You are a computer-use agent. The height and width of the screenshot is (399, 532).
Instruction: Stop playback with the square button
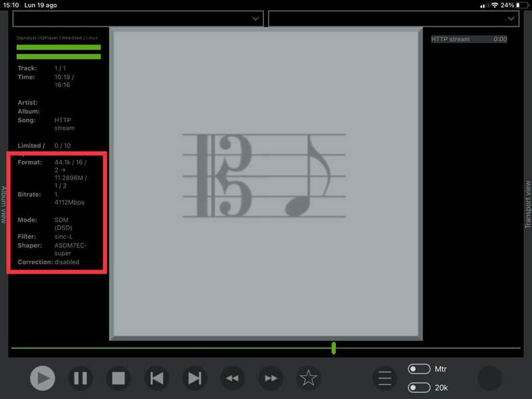pos(118,378)
